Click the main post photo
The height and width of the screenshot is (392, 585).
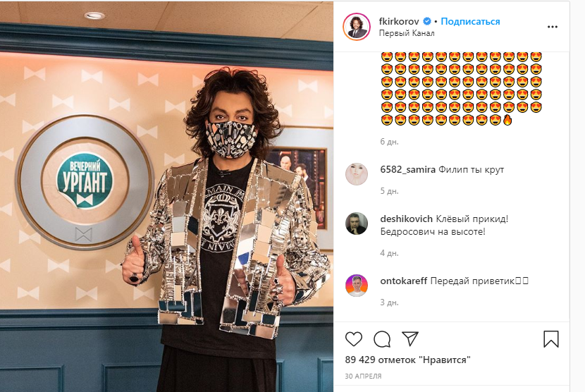click(x=166, y=197)
